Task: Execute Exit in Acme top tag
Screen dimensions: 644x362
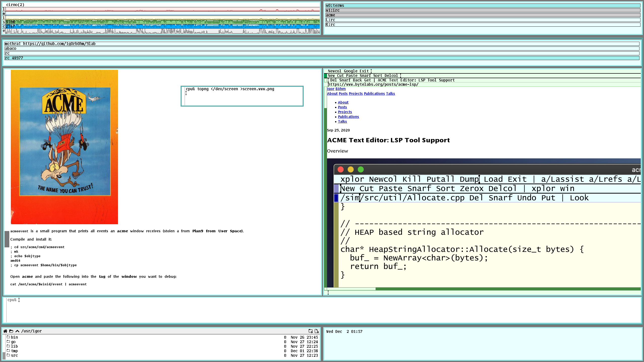Action: (364, 71)
